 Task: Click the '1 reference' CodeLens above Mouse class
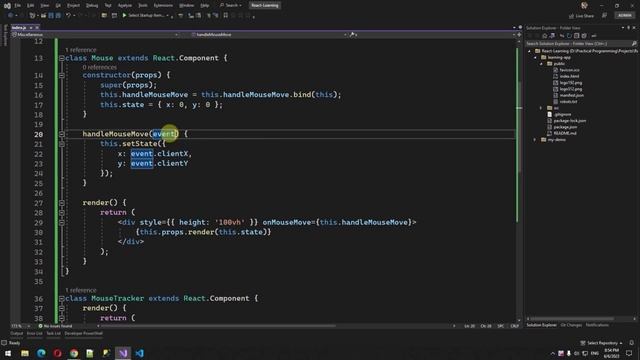tap(81, 50)
